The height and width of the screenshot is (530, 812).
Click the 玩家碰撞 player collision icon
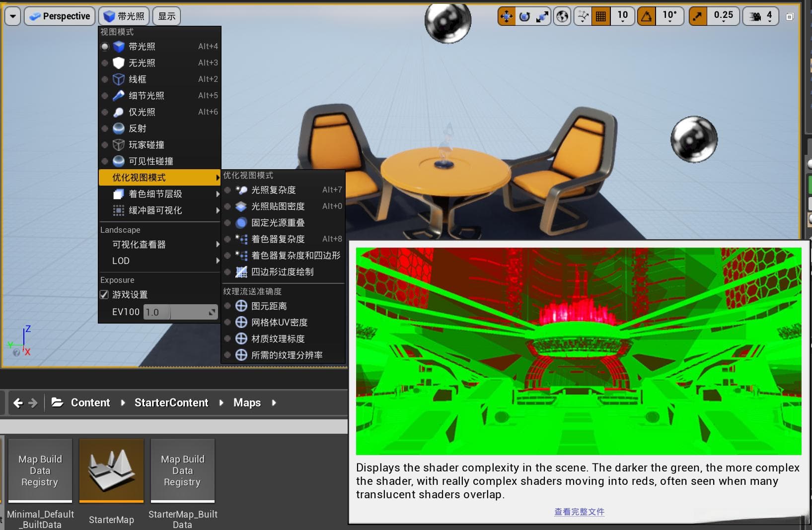click(x=119, y=145)
